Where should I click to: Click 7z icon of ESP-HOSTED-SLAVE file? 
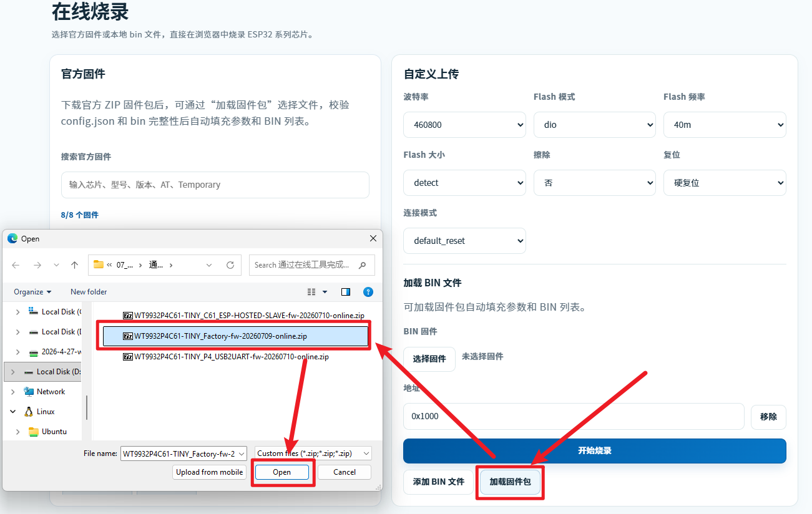tap(128, 316)
